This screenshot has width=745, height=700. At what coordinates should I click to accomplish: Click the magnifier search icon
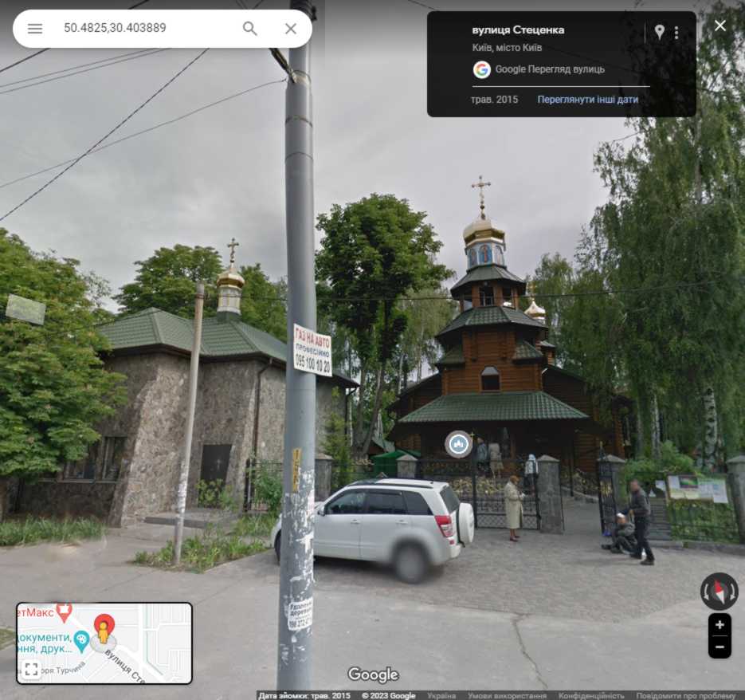point(250,29)
